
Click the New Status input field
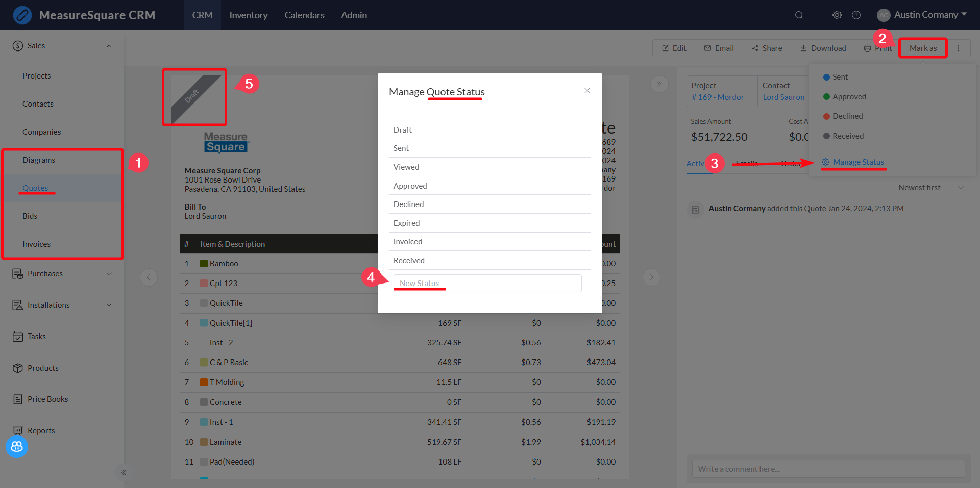[487, 284]
